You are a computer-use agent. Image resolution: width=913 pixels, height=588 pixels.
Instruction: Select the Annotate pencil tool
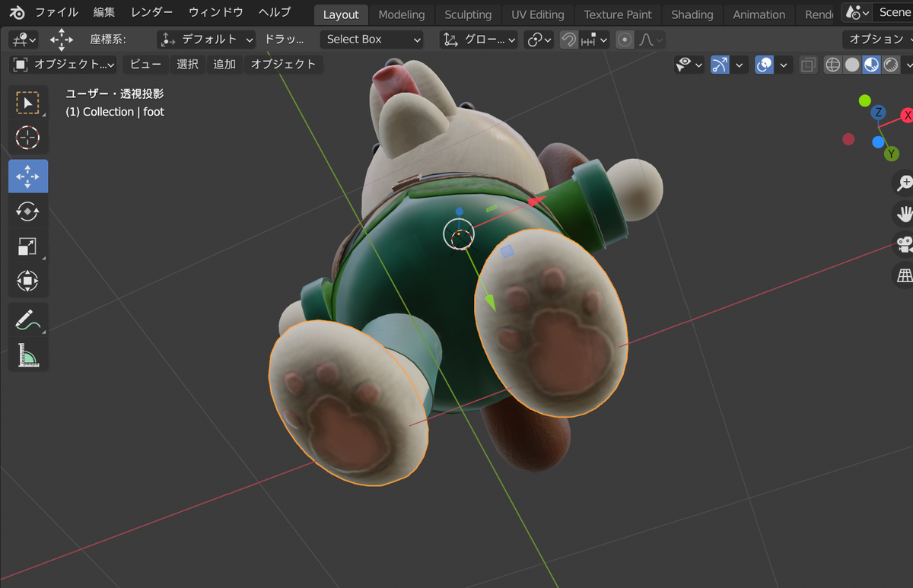[28, 320]
